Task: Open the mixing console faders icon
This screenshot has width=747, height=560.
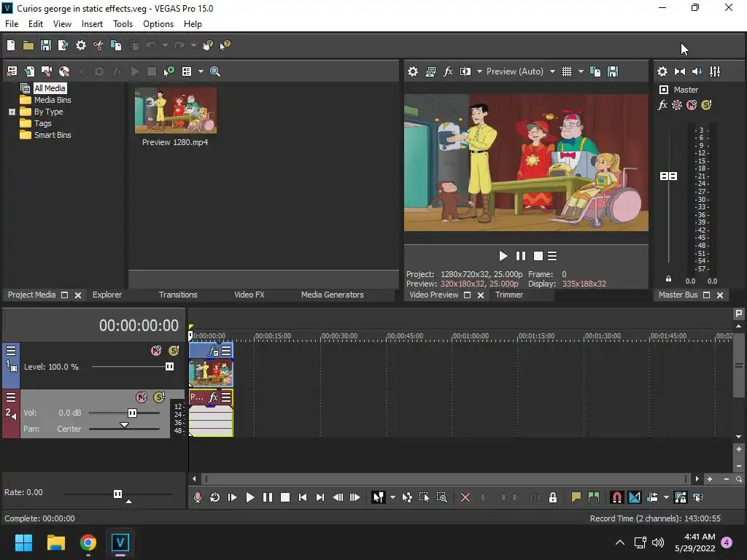Action: 715,71
